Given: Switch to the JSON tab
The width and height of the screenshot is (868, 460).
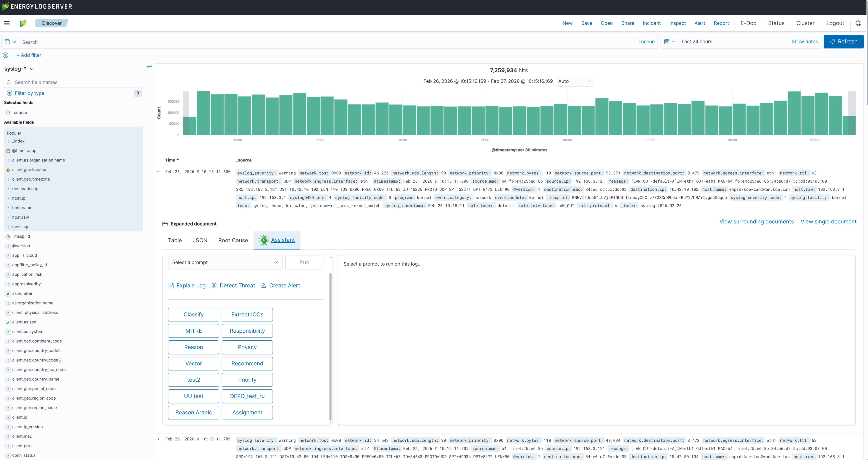Looking at the screenshot, I should pyautogui.click(x=200, y=241).
